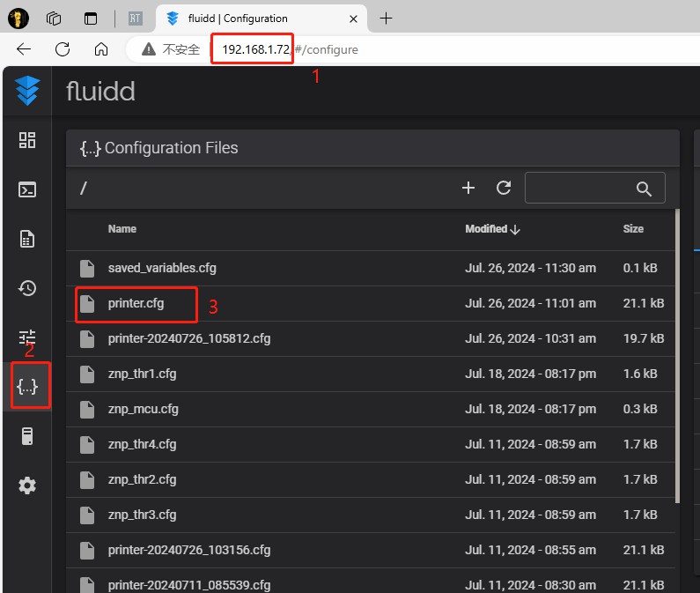Viewport: 700px width, 593px height.
Task: Open the Settings gear in the sidebar
Action: (x=27, y=486)
